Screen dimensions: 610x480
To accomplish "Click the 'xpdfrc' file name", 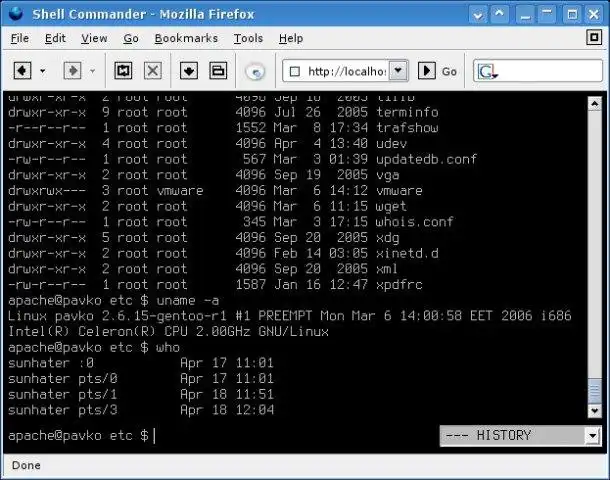I will click(x=399, y=285).
